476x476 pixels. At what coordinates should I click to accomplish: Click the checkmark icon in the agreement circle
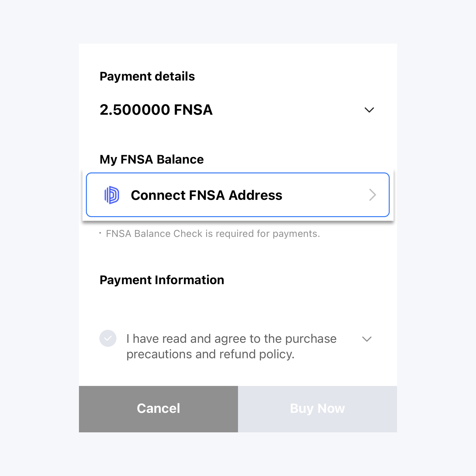(x=108, y=338)
